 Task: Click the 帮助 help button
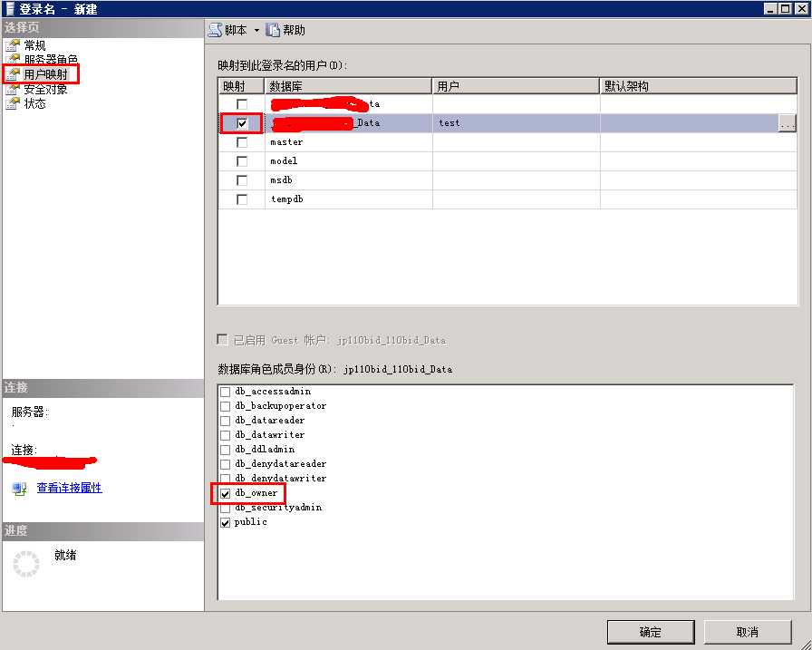tap(285, 30)
